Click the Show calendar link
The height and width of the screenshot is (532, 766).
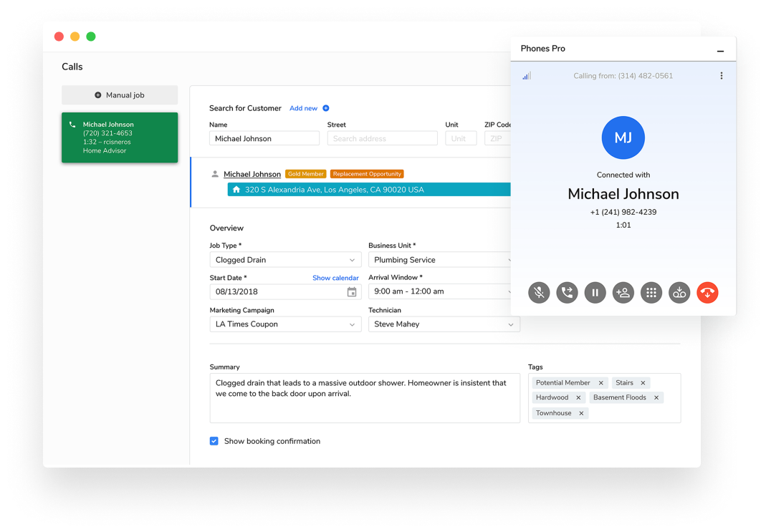pos(335,278)
